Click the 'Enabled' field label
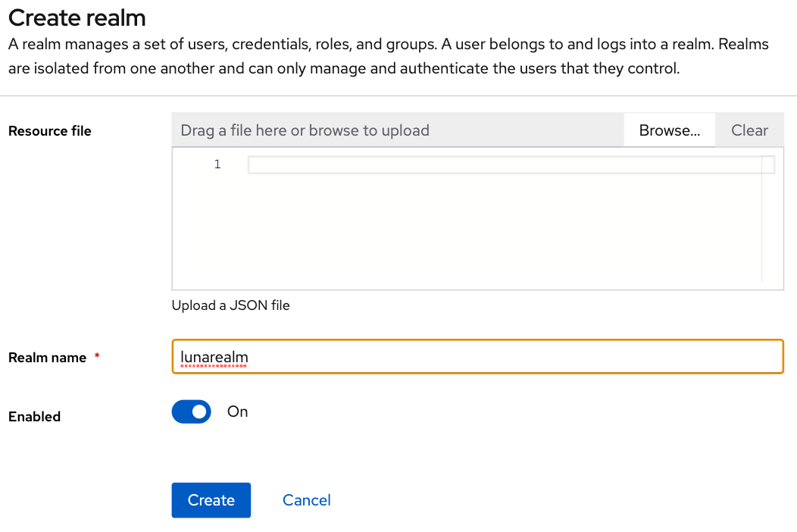797x532 pixels. [x=35, y=417]
